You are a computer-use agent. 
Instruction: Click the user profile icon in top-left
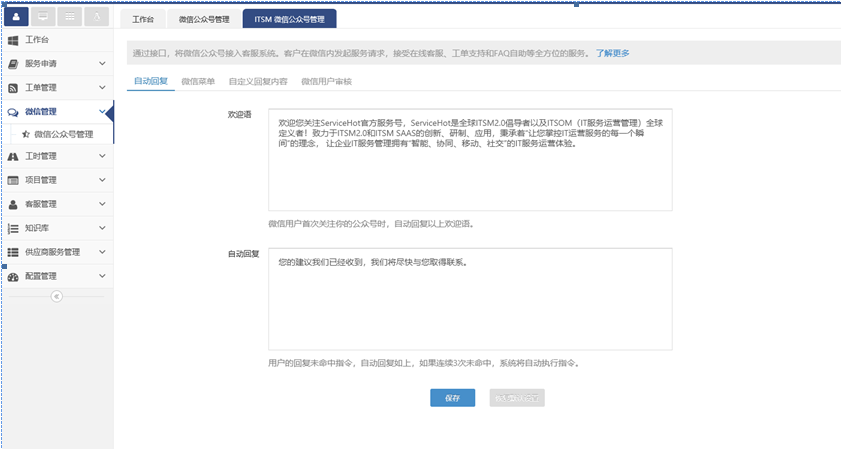click(17, 17)
